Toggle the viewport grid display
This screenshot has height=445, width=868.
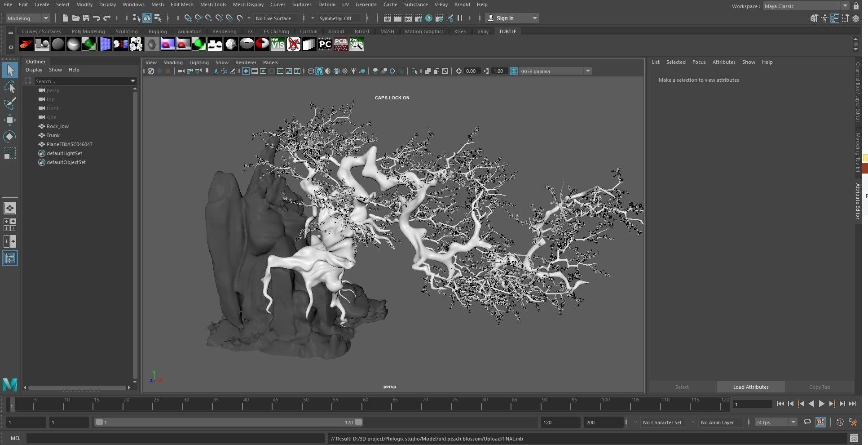[246, 71]
